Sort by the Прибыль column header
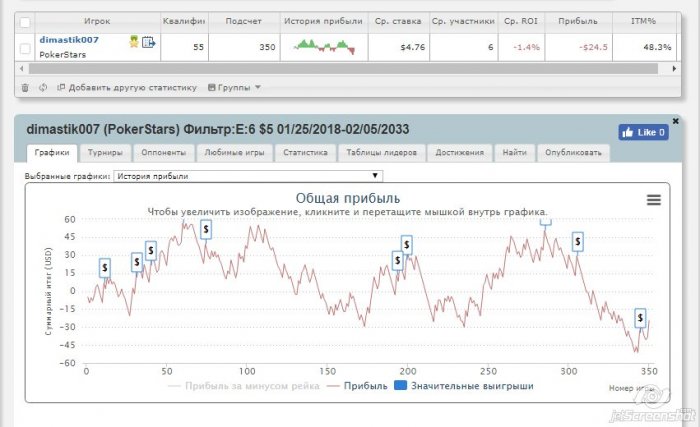The width and height of the screenshot is (700, 427). 578,21
